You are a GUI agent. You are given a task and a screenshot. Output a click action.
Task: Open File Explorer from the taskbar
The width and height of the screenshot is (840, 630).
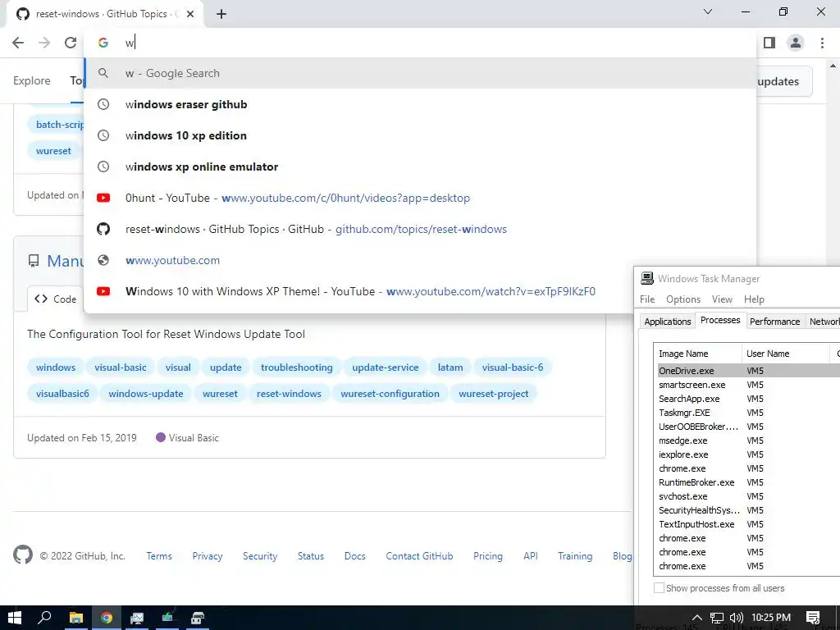76,618
